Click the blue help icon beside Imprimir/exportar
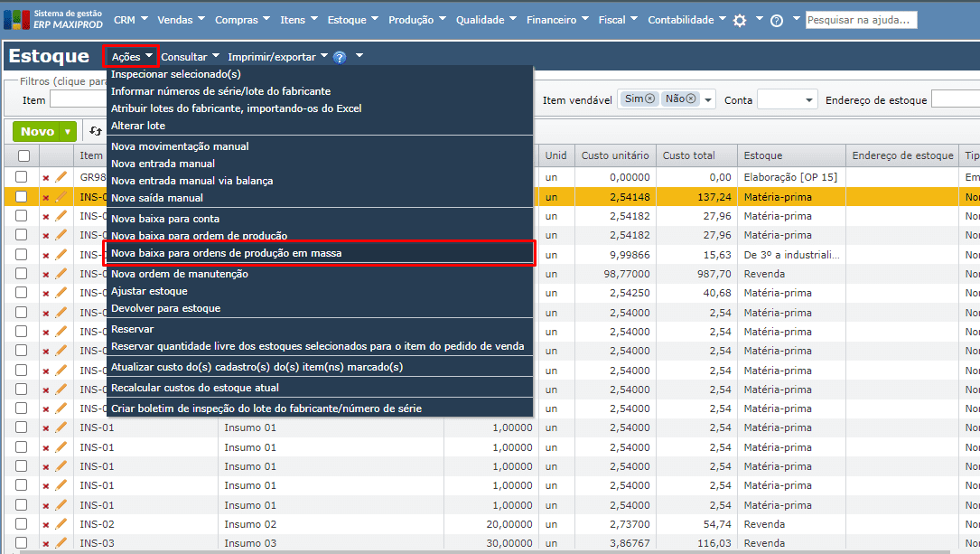The height and width of the screenshot is (554, 980). click(x=340, y=57)
